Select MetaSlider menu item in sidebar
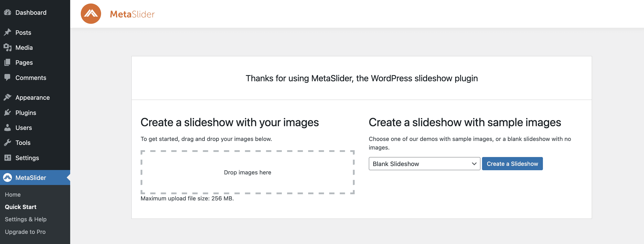Screen dimensions: 644x244 [30, 177]
